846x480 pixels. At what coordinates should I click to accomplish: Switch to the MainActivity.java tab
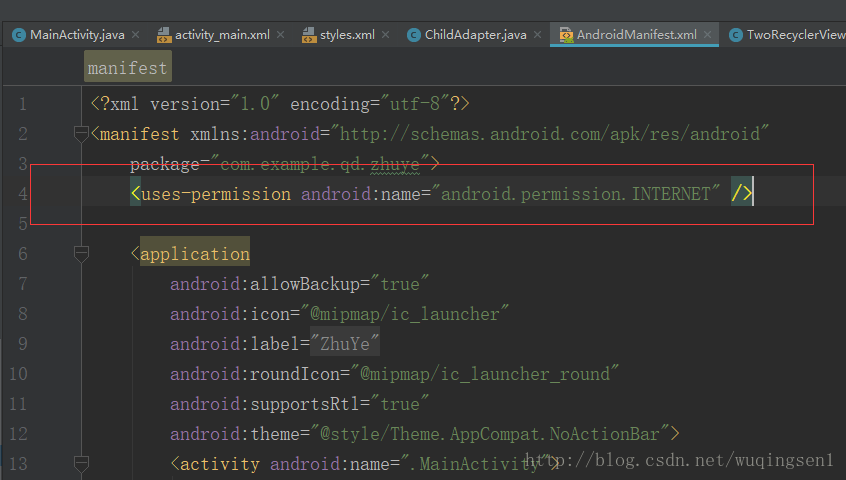[x=77, y=35]
